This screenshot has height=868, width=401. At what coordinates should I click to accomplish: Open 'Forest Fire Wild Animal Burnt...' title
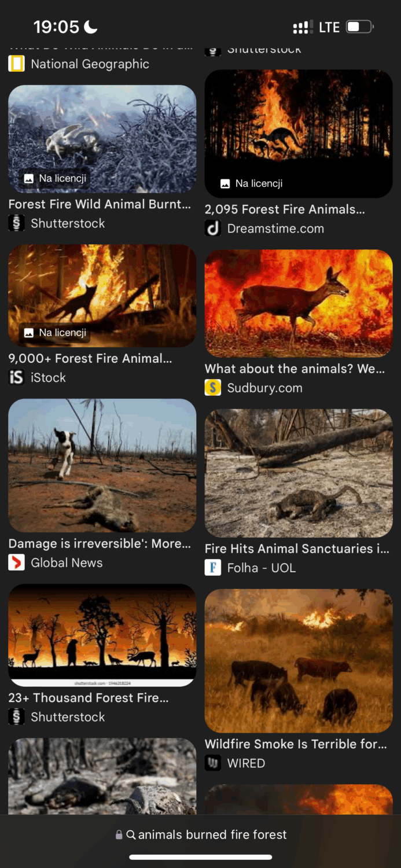coord(100,204)
